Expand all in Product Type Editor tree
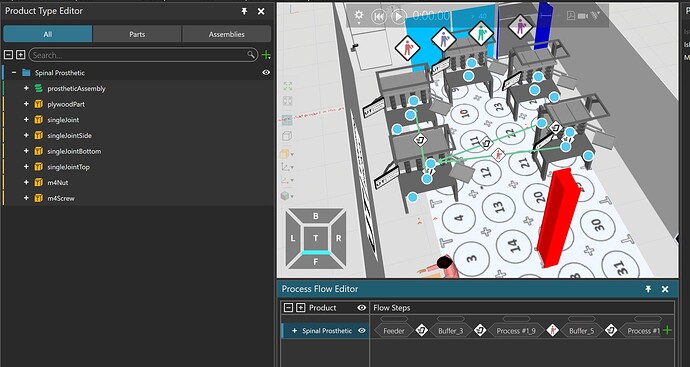This screenshot has width=690, height=367. (x=21, y=55)
